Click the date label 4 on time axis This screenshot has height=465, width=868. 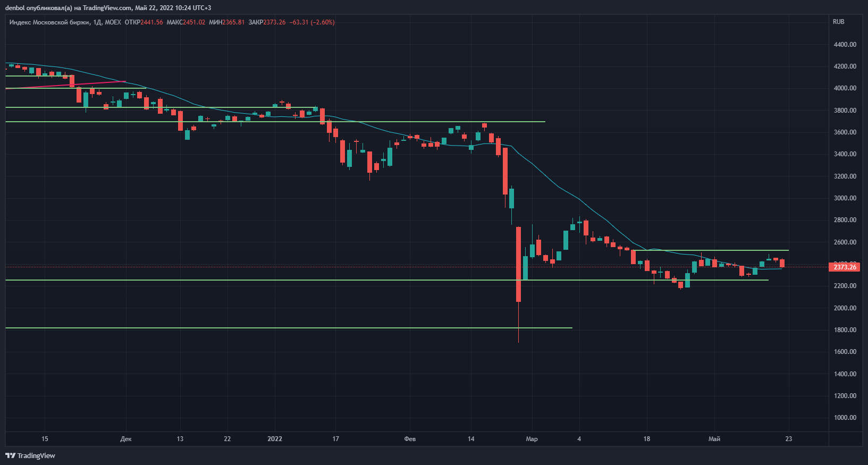579,439
